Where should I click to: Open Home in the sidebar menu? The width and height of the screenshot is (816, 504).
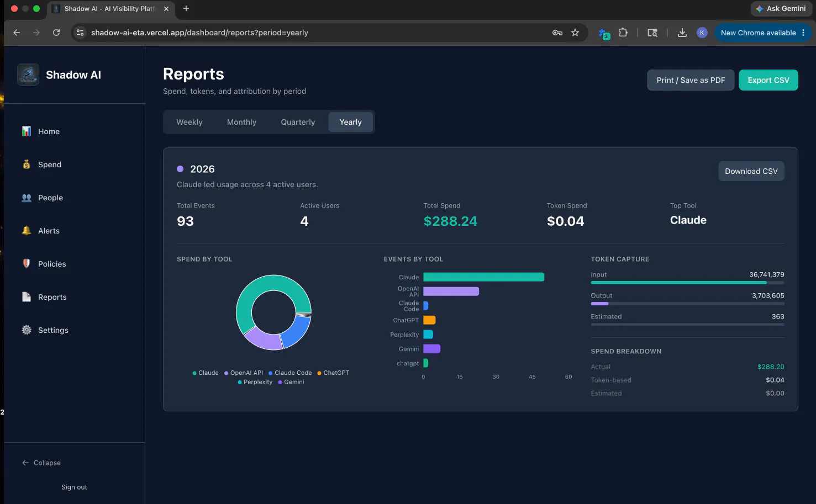click(x=74, y=131)
